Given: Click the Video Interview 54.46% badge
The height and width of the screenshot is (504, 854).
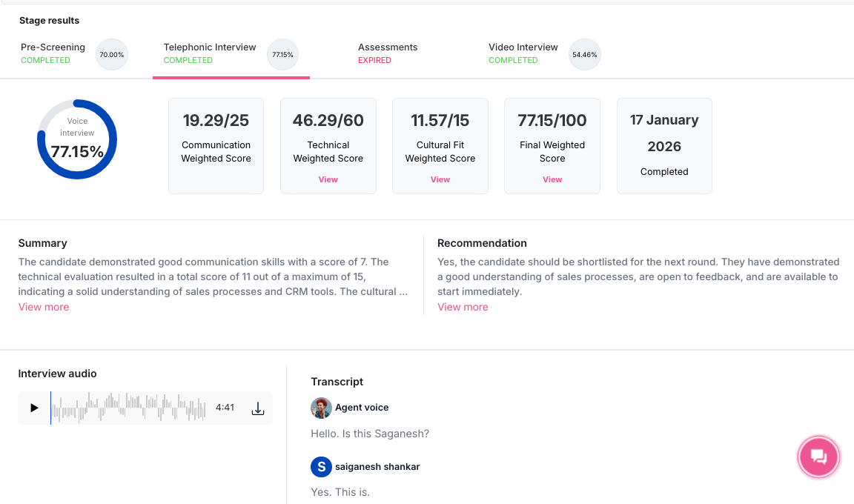Looking at the screenshot, I should click(584, 54).
